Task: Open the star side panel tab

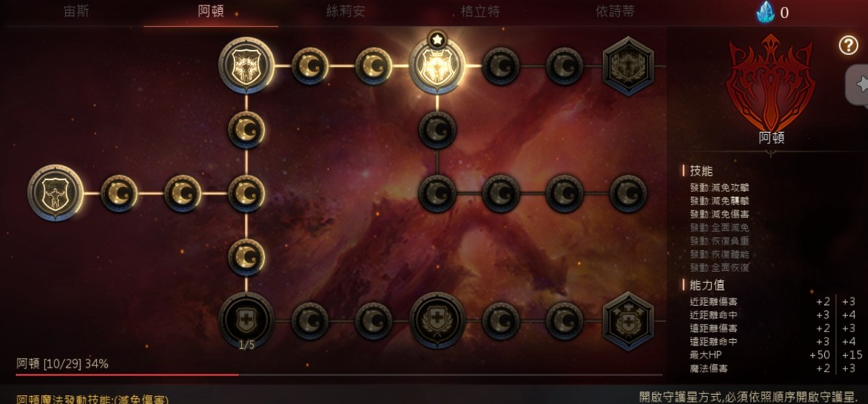Action: coord(857,85)
